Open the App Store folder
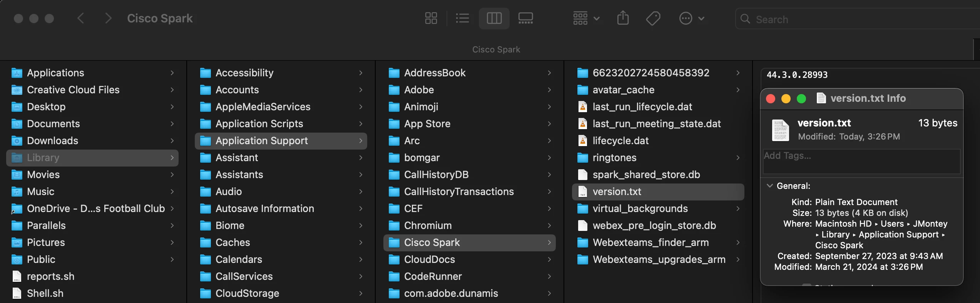This screenshot has height=303, width=980. [x=470, y=124]
